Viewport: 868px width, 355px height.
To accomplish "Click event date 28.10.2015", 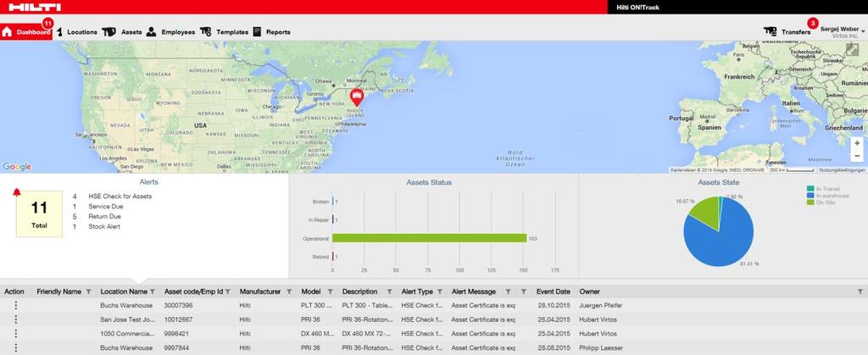I will click(x=555, y=305).
